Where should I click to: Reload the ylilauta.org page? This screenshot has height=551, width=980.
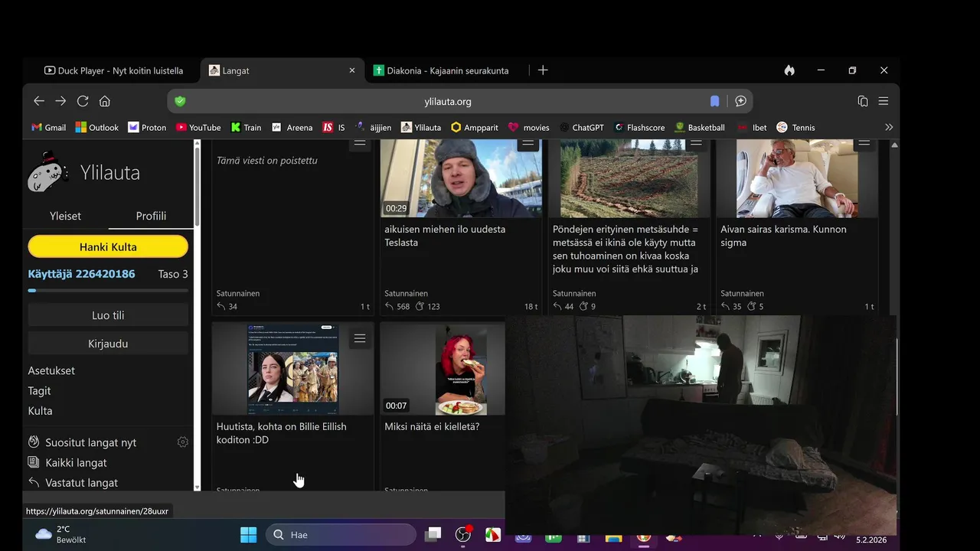pos(83,101)
